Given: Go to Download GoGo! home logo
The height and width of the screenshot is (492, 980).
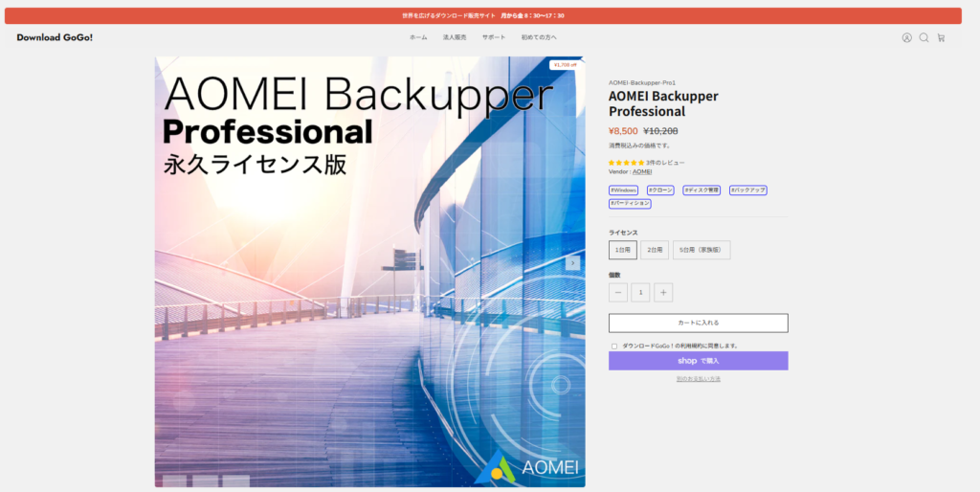Looking at the screenshot, I should 55,37.
